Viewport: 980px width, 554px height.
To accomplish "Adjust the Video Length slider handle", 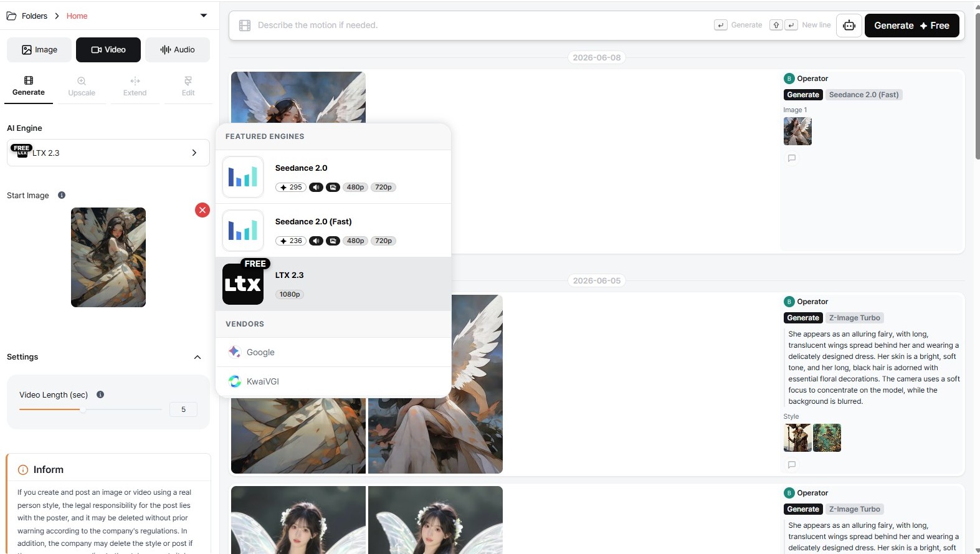I will 82,409.
